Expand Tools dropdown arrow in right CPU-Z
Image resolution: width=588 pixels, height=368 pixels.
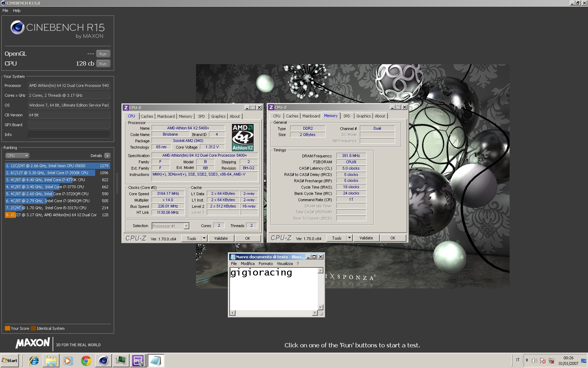[350, 238]
